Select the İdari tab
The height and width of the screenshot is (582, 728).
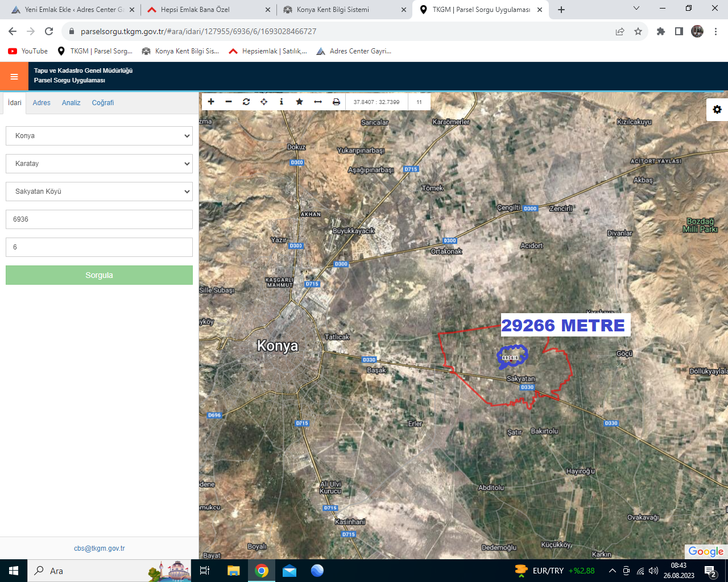tap(15, 103)
